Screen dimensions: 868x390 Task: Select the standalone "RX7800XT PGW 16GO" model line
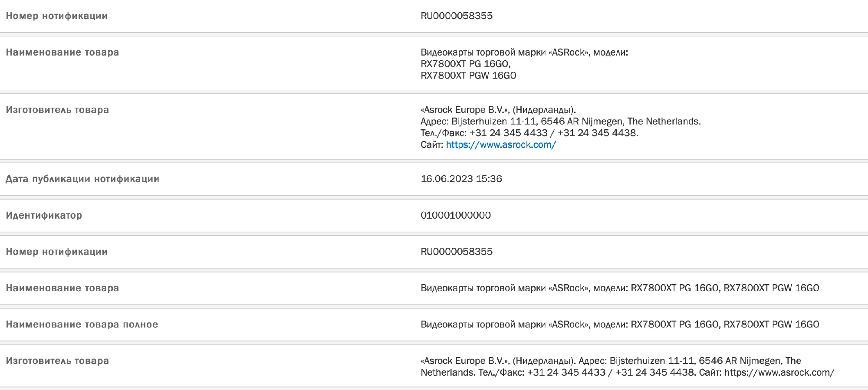468,75
